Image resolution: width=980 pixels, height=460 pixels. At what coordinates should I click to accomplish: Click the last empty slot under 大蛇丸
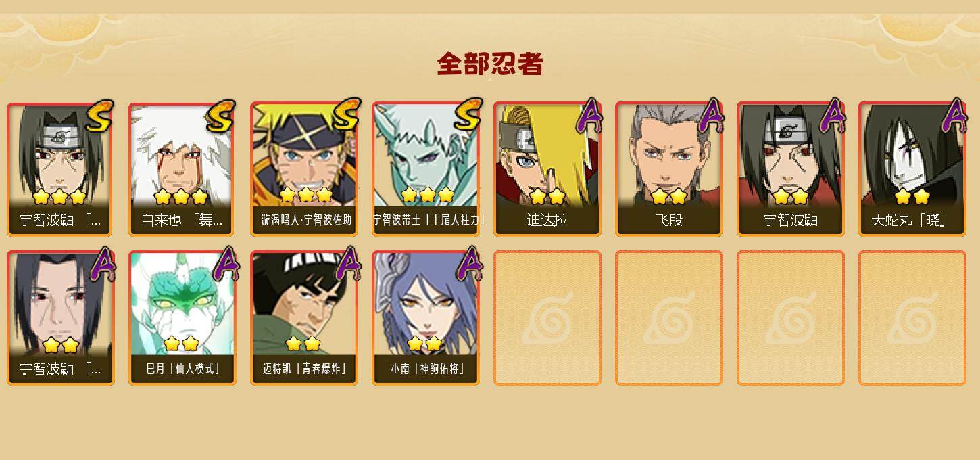912,318
